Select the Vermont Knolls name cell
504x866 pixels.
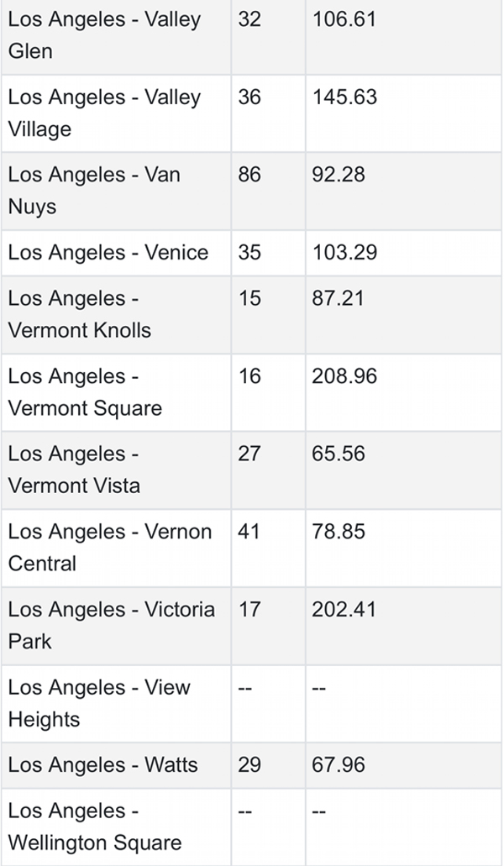tap(116, 315)
